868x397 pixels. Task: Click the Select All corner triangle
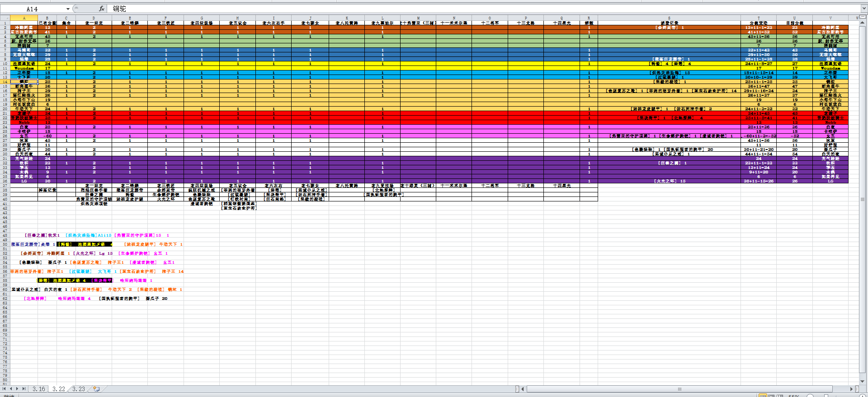pos(5,18)
